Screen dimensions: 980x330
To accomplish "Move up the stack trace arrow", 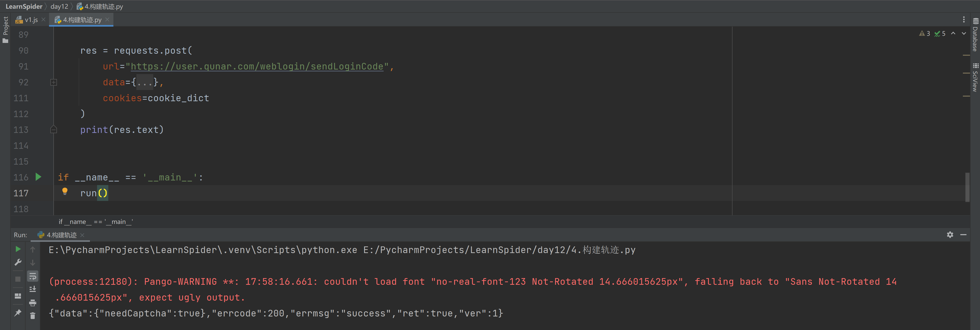I will click(33, 249).
